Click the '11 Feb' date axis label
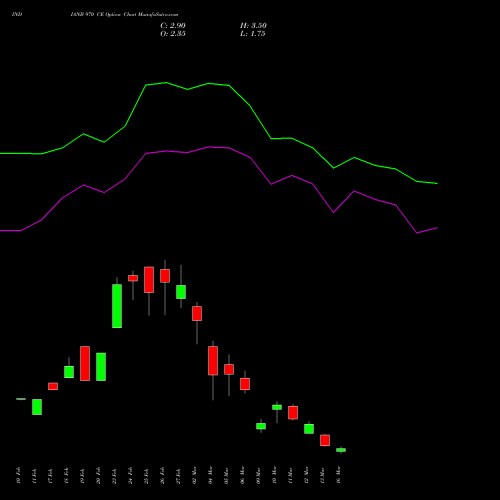The image size is (500, 500). coord(34,475)
